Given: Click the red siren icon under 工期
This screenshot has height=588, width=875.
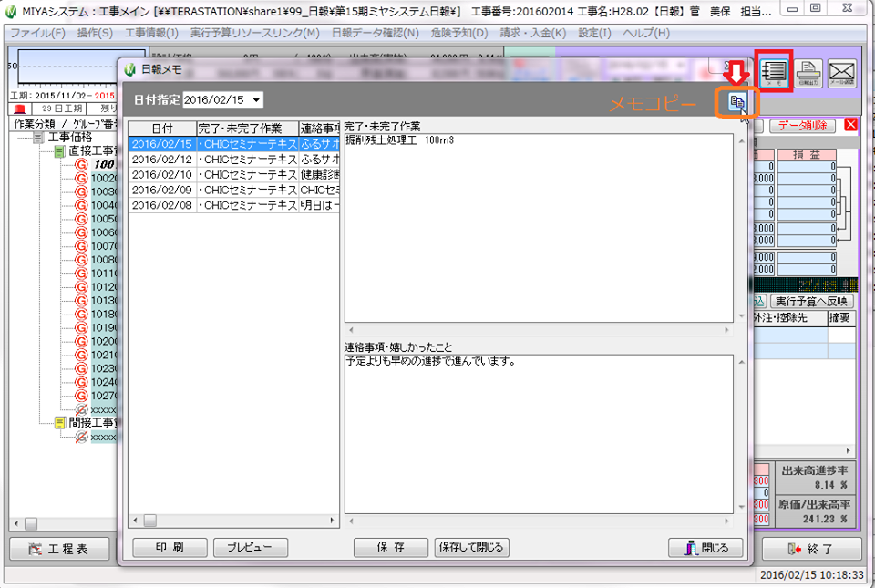Looking at the screenshot, I should pyautogui.click(x=19, y=108).
